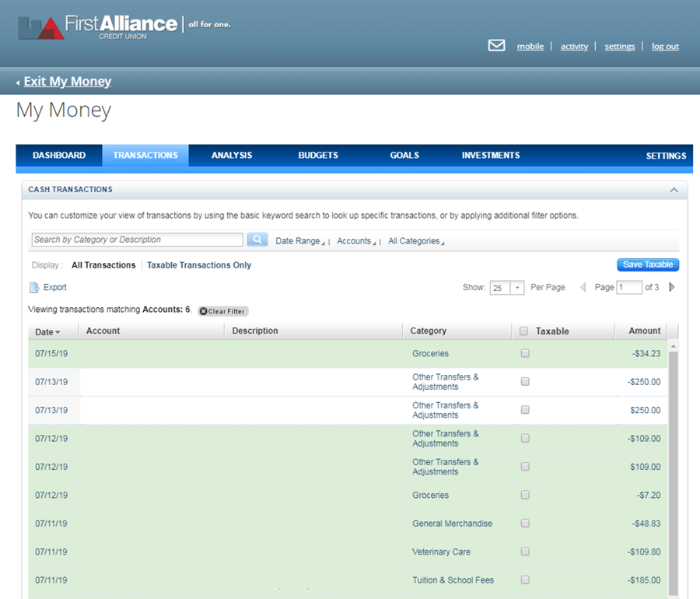Viewport: 700px width, 599px height.
Task: Mark 07/15/19 Groceries -$34.23 as taxable
Action: point(525,353)
